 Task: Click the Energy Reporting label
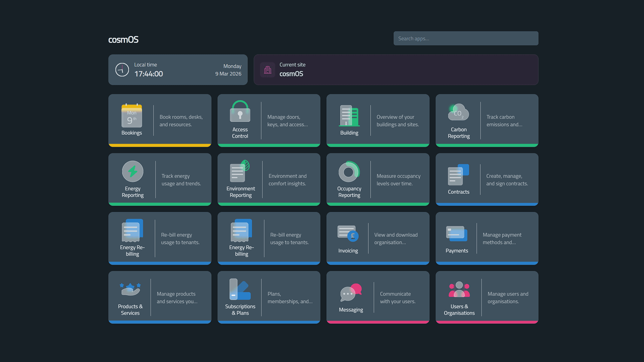tap(133, 192)
